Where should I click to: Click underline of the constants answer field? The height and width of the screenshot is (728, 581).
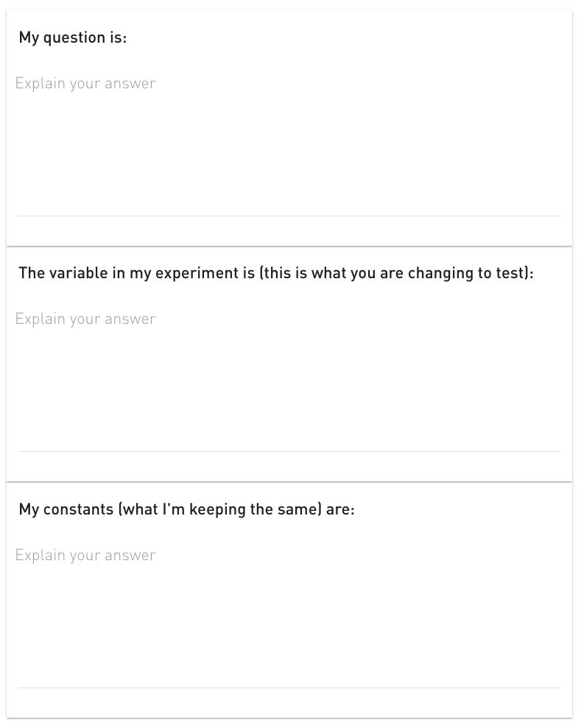click(x=289, y=688)
